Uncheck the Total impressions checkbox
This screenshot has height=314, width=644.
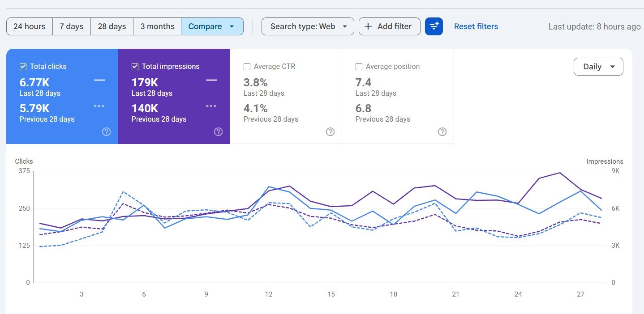coord(135,67)
